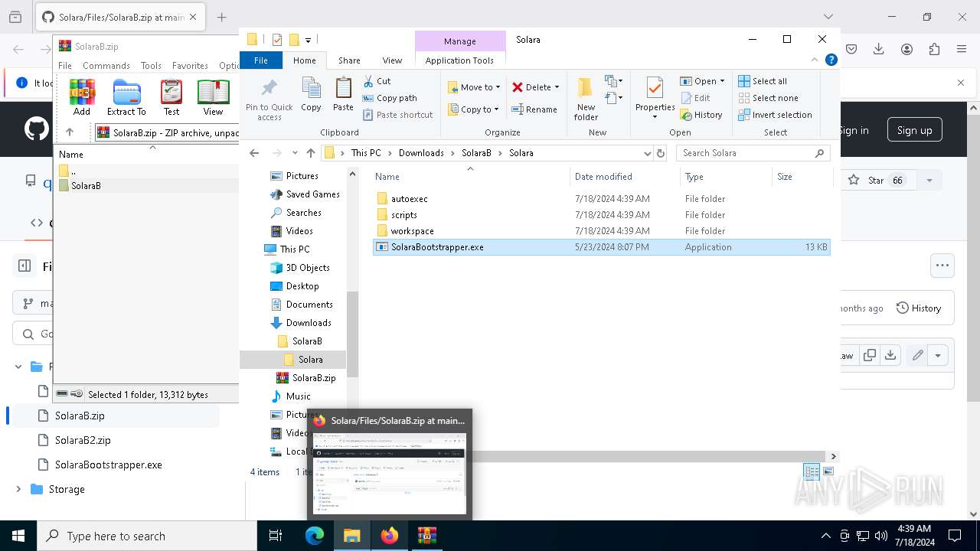
Task: Switch to the Share ribbon tab
Action: tap(349, 60)
